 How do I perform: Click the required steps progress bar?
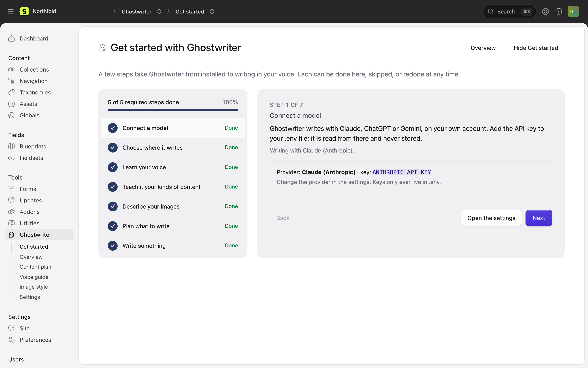[x=173, y=110]
